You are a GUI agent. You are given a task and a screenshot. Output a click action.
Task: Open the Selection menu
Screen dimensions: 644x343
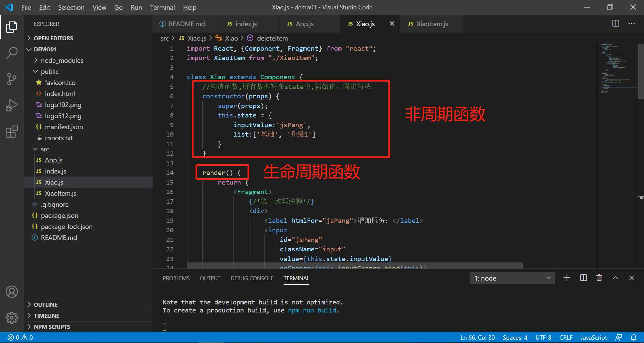(x=71, y=7)
